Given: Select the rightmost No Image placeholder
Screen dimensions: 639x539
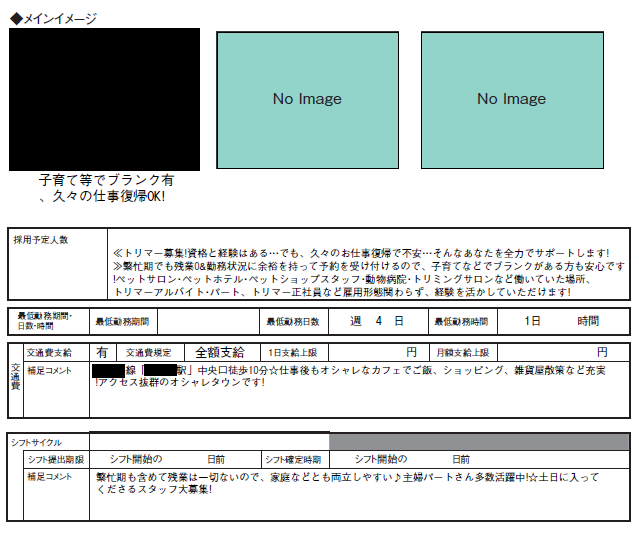Looking at the screenshot, I should [x=512, y=100].
